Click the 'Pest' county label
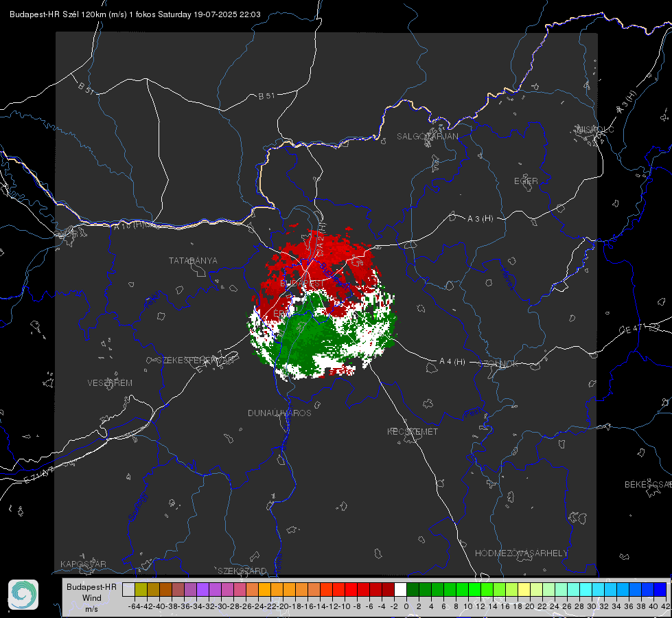This screenshot has height=618, width=672. [x=473, y=413]
